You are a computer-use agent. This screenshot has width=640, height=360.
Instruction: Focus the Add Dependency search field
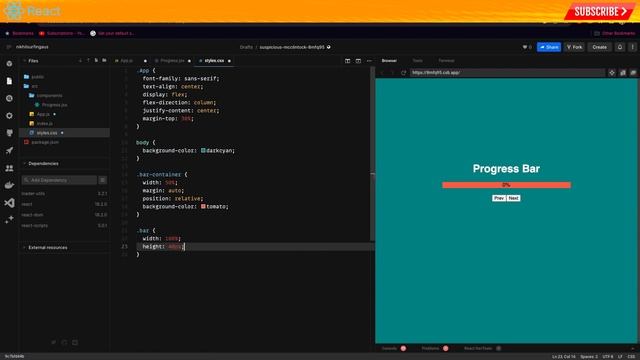[x=59, y=180]
